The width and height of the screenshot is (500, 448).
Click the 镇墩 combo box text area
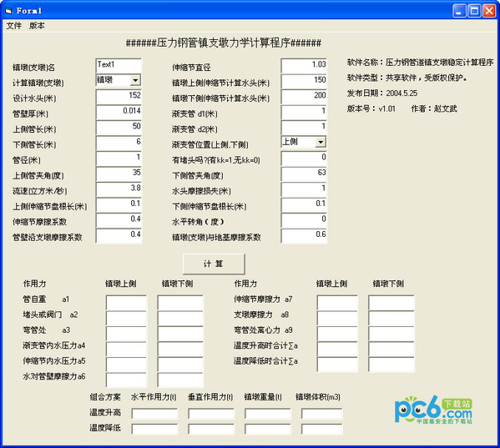pos(114,80)
